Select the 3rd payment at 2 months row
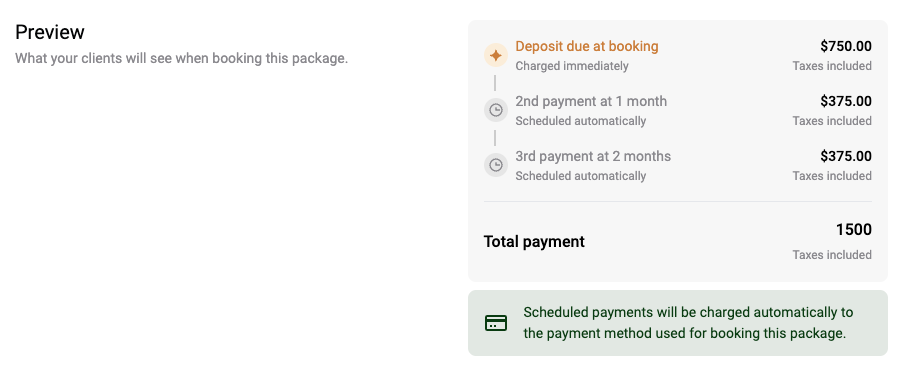This screenshot has height=378, width=915. tap(677, 165)
